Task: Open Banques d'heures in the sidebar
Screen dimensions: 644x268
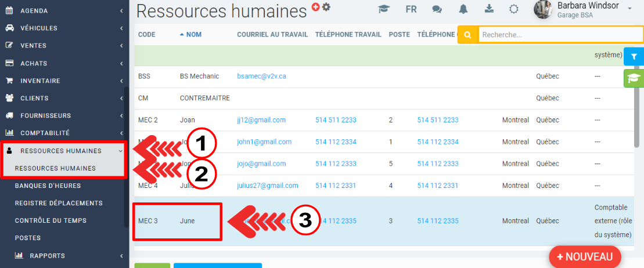Action: [x=48, y=186]
